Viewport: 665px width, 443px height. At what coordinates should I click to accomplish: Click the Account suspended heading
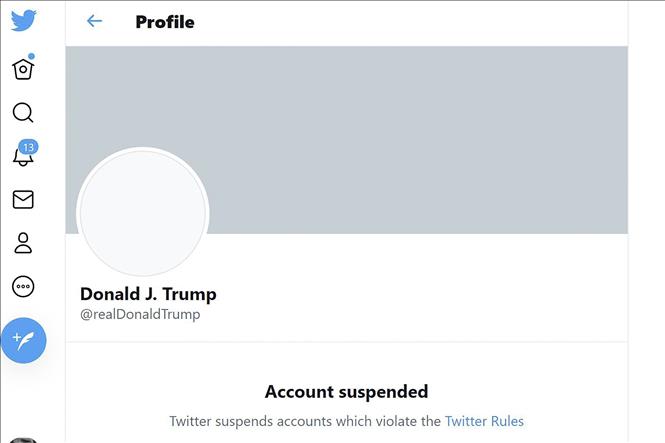pyautogui.click(x=346, y=391)
